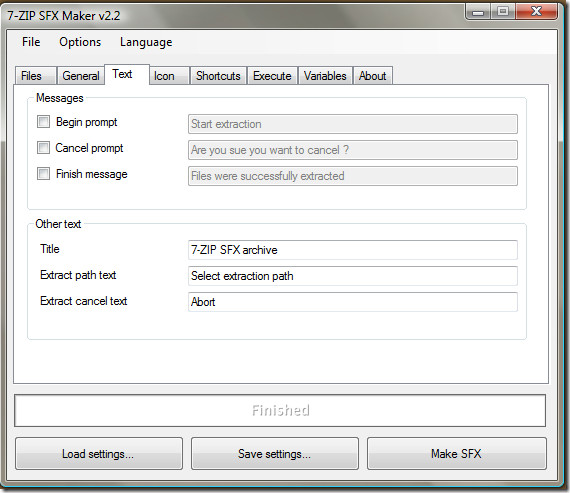Switch to the General tab
The height and width of the screenshot is (493, 570).
(81, 76)
